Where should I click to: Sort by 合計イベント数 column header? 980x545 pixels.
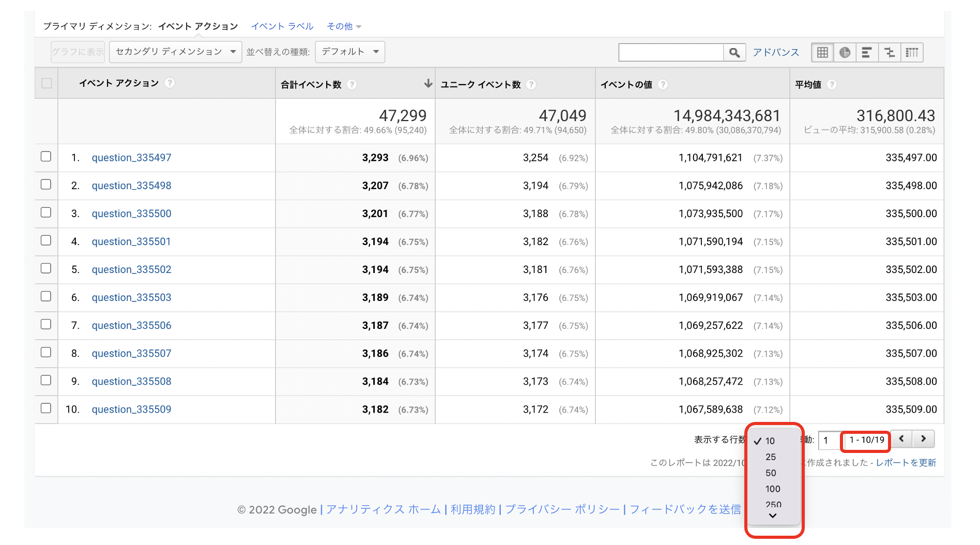click(311, 84)
